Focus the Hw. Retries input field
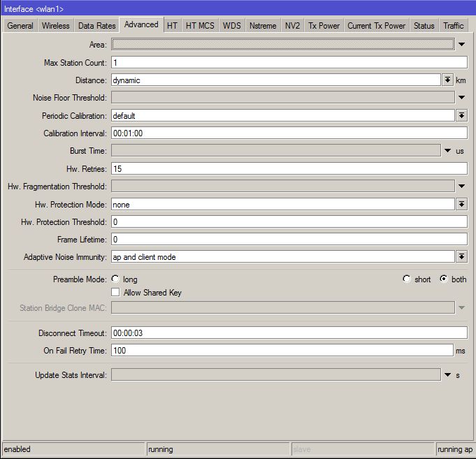This screenshot has width=476, height=459. coord(289,168)
